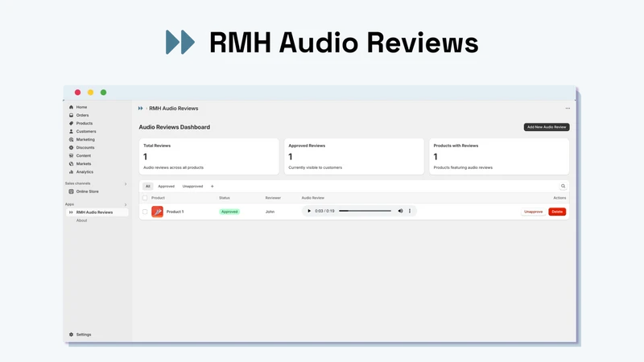Click the Products tag icon

pyautogui.click(x=71, y=123)
